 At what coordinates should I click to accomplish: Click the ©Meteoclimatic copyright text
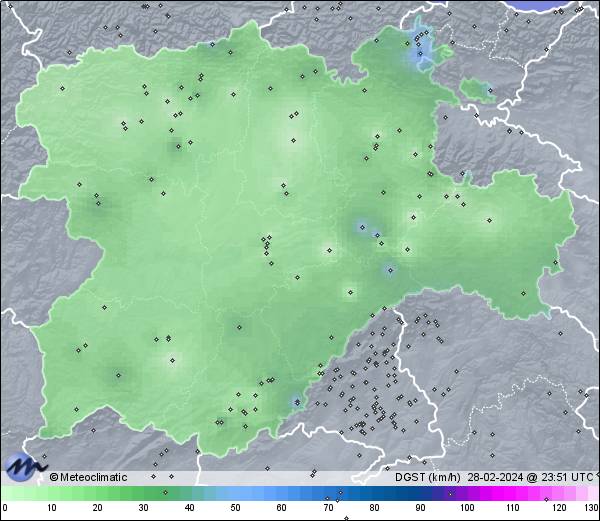click(88, 477)
